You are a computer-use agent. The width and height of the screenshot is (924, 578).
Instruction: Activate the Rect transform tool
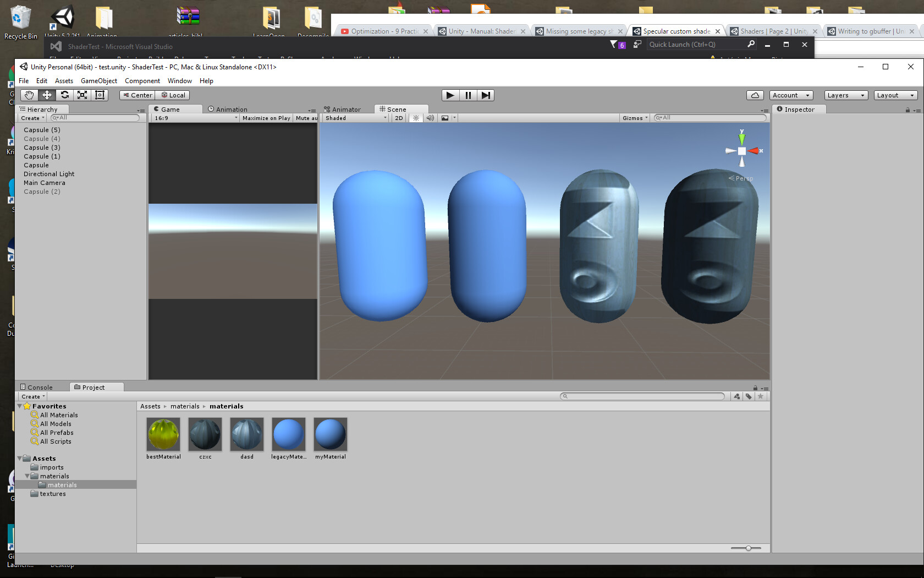tap(100, 95)
